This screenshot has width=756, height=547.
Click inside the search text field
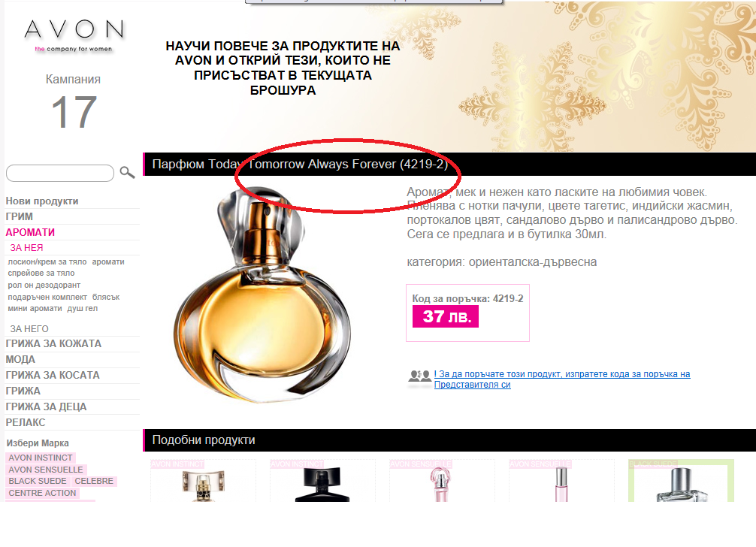[60, 173]
